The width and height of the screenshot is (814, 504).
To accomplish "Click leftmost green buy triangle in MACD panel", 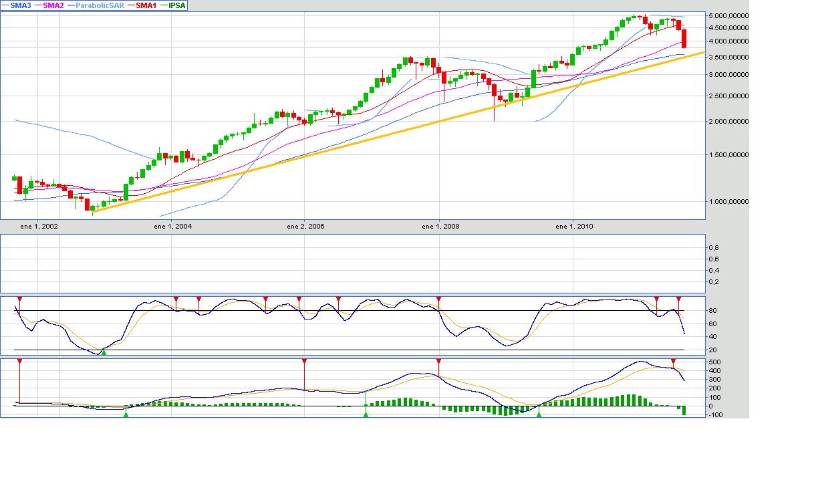I will coord(126,414).
